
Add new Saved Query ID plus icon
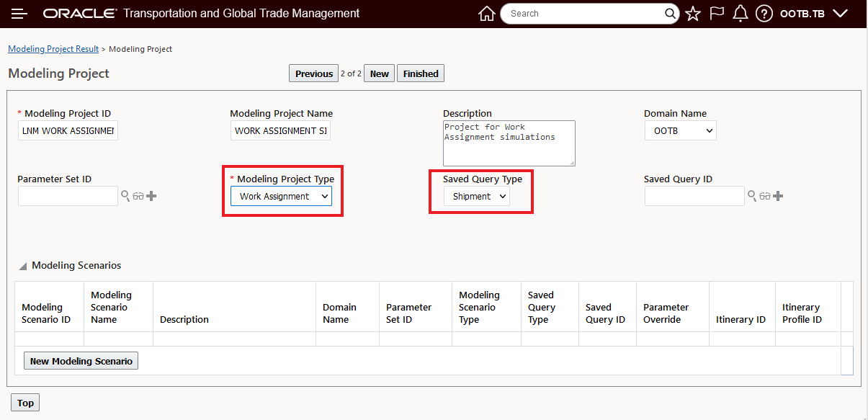778,196
